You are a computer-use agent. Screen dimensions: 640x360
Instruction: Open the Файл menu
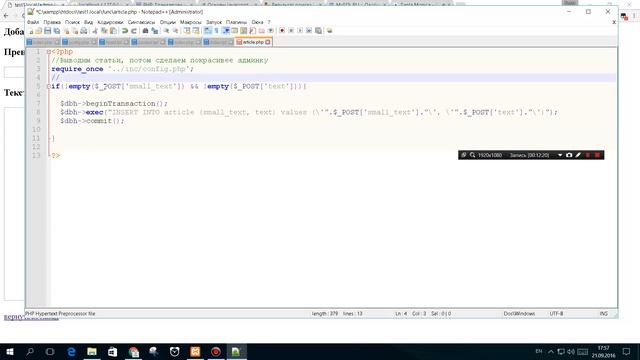pos(33,22)
